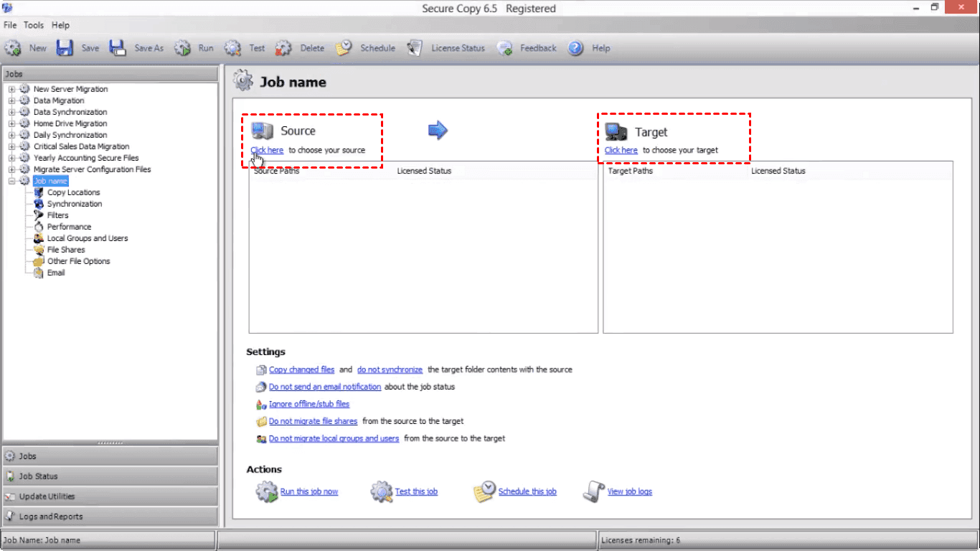Image resolution: width=980 pixels, height=551 pixels.
Task: Select Filters under Job name
Action: [58, 215]
